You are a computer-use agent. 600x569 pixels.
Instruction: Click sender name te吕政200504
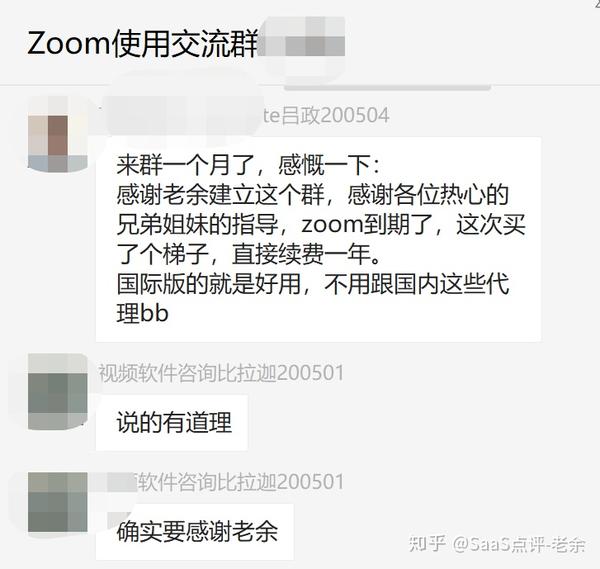tap(326, 116)
